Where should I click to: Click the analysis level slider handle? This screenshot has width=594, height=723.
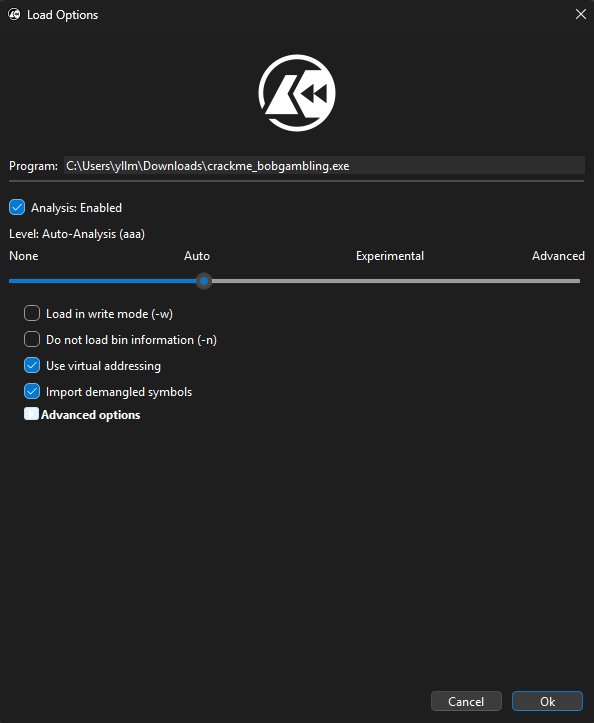coord(204,281)
